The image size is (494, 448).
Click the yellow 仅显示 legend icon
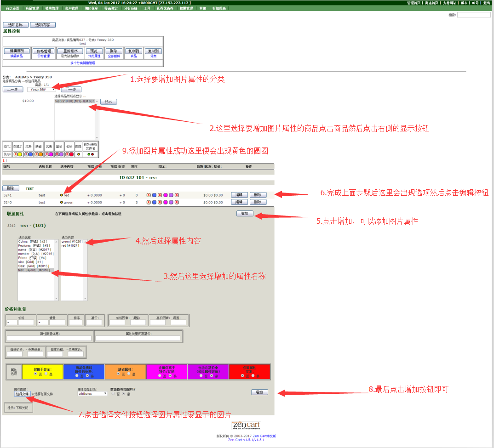pos(20,154)
